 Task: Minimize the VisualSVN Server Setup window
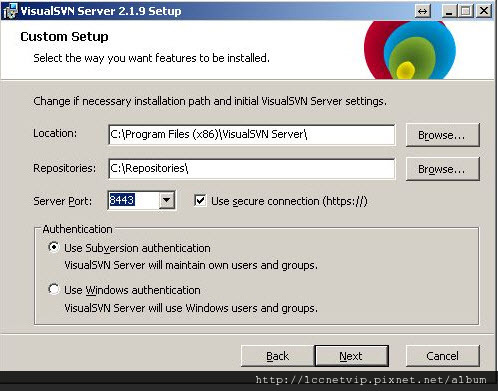[449, 11]
